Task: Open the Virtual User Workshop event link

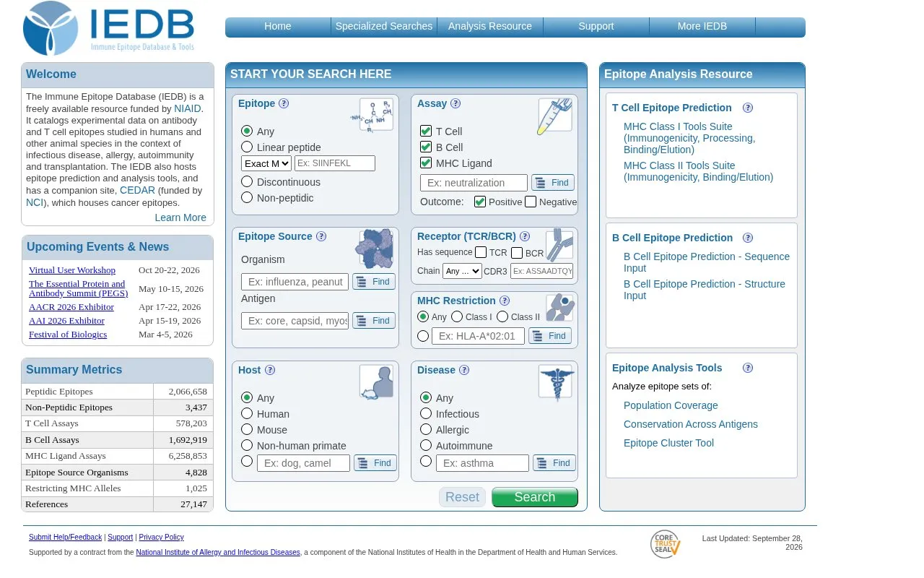Action: [x=72, y=270]
